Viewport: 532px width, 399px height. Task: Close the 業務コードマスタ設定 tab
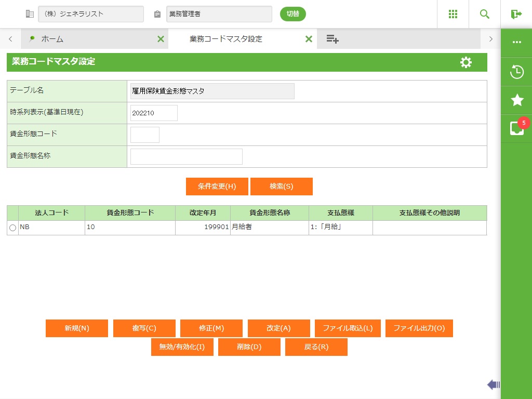(309, 39)
